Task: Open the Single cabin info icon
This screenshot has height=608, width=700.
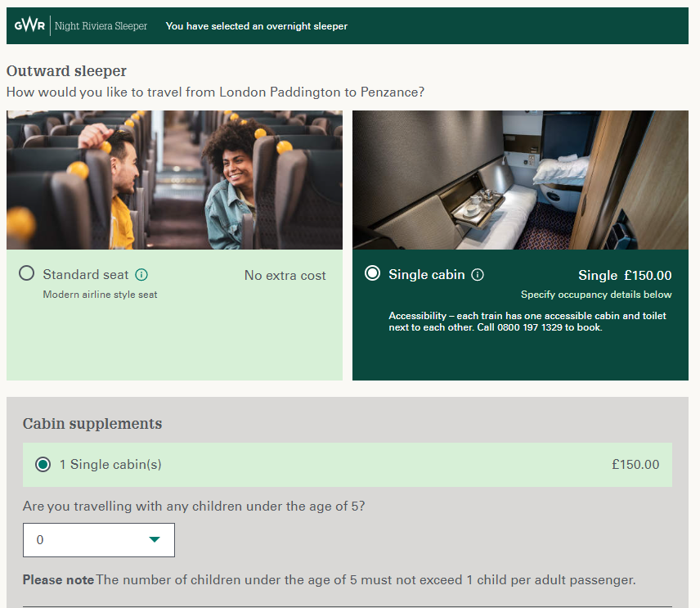Action: click(x=478, y=275)
